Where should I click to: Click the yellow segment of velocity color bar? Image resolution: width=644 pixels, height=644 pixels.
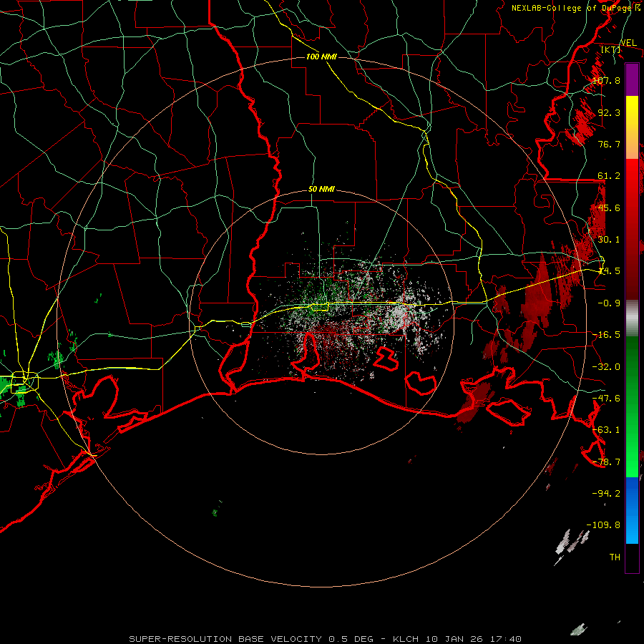click(x=632, y=127)
